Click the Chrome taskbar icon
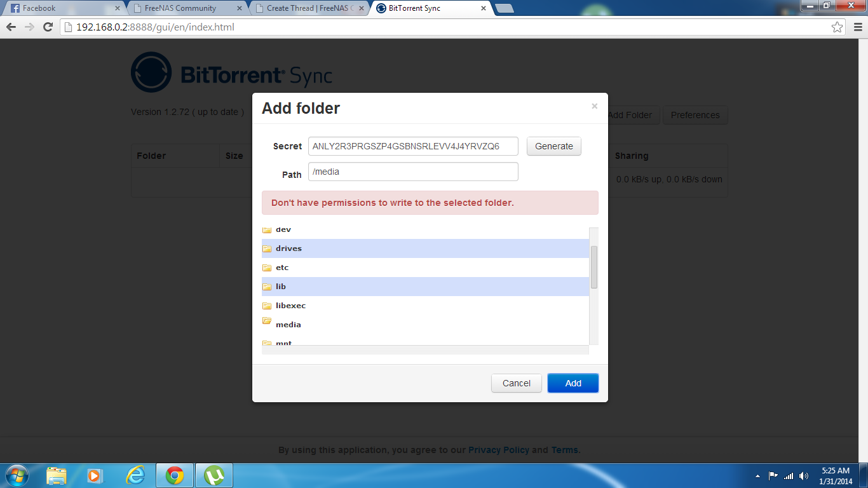Screen dimensions: 868x488 point(175,475)
